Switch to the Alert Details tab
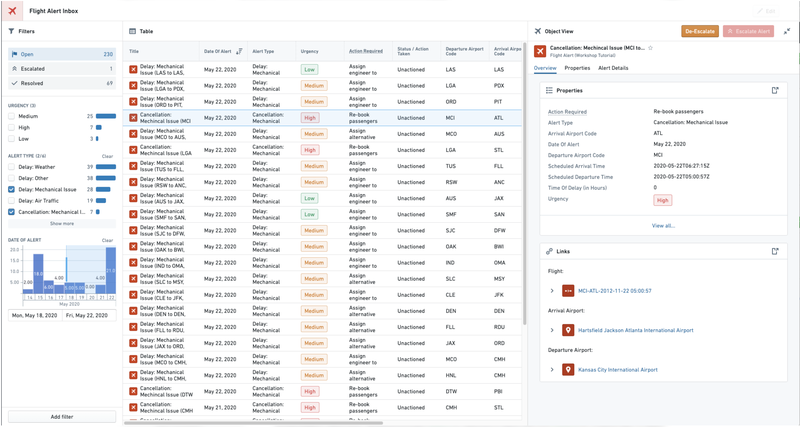Screen dimensions: 800x427 click(x=613, y=68)
